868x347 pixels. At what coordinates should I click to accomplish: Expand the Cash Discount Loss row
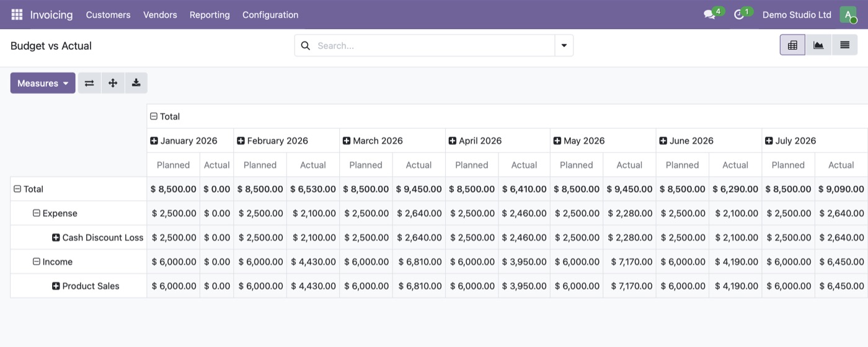pyautogui.click(x=98, y=237)
